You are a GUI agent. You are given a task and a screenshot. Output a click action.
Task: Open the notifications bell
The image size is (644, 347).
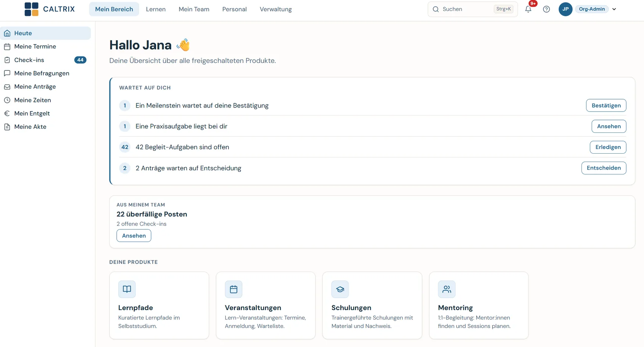coord(528,9)
